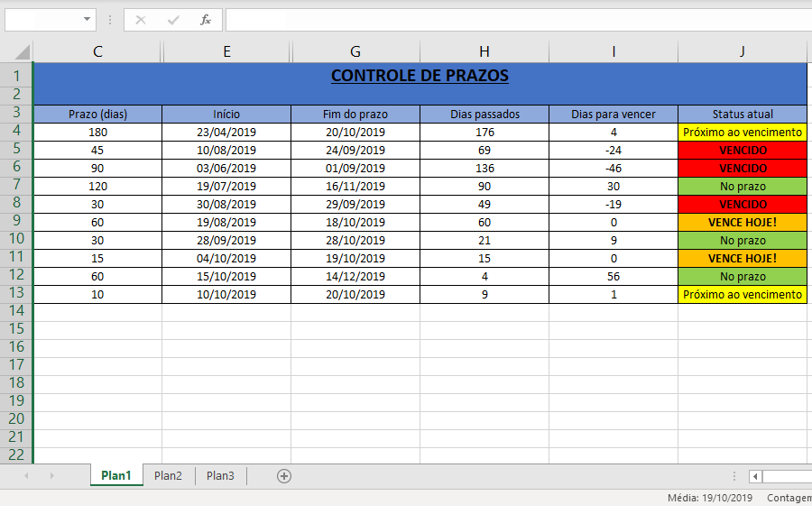Select column E header
The width and height of the screenshot is (812, 514).
pos(226,51)
